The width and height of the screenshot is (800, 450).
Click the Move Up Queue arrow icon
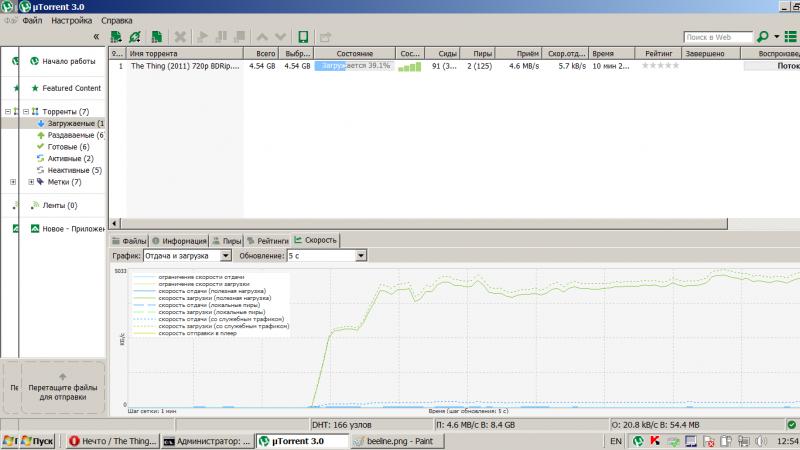pyautogui.click(x=262, y=37)
